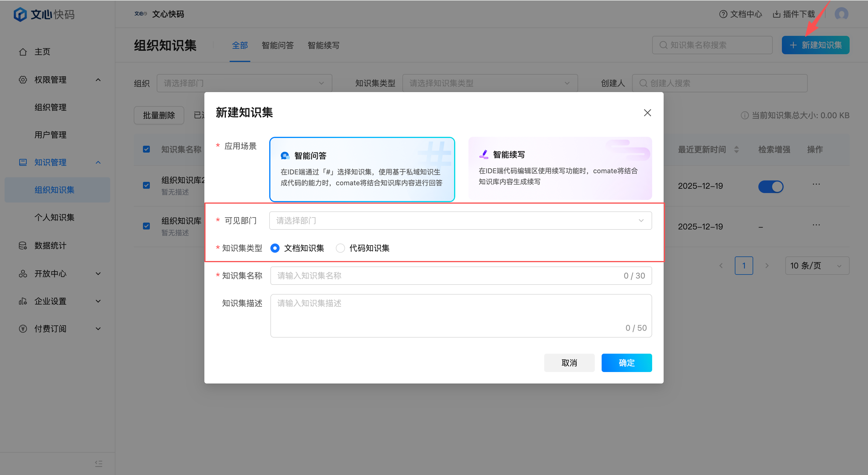The image size is (868, 475).
Task: Toggle 检索增强 switch for first row
Action: [771, 186]
